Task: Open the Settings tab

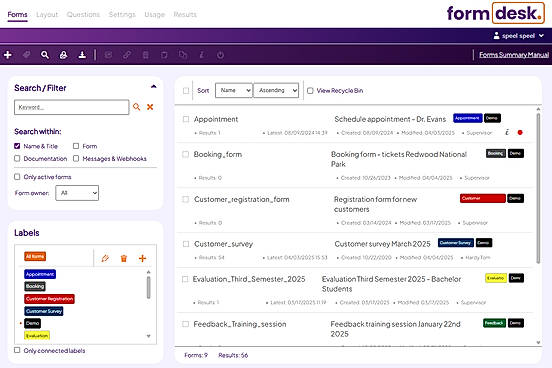Action: point(122,14)
